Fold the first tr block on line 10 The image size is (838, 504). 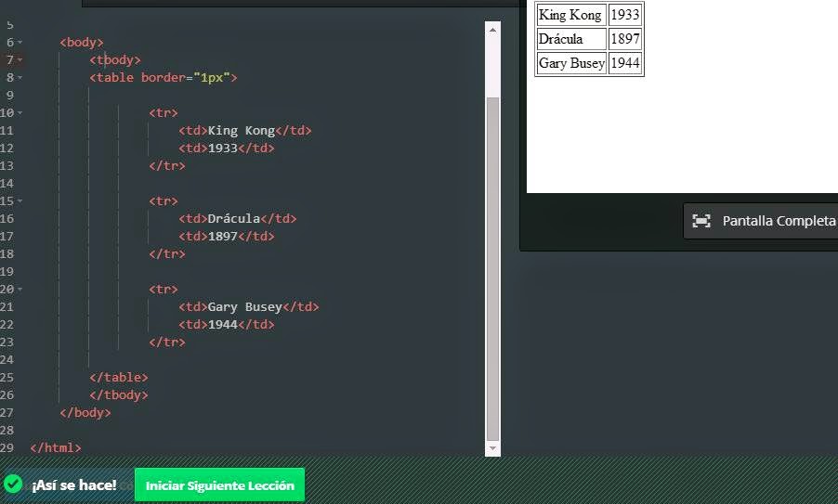pyautogui.click(x=20, y=112)
